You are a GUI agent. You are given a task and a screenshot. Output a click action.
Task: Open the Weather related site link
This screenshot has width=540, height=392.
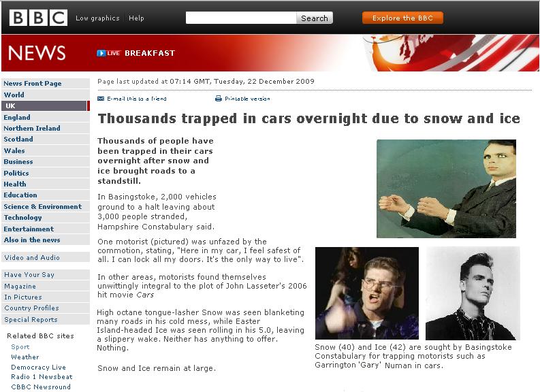(x=25, y=357)
